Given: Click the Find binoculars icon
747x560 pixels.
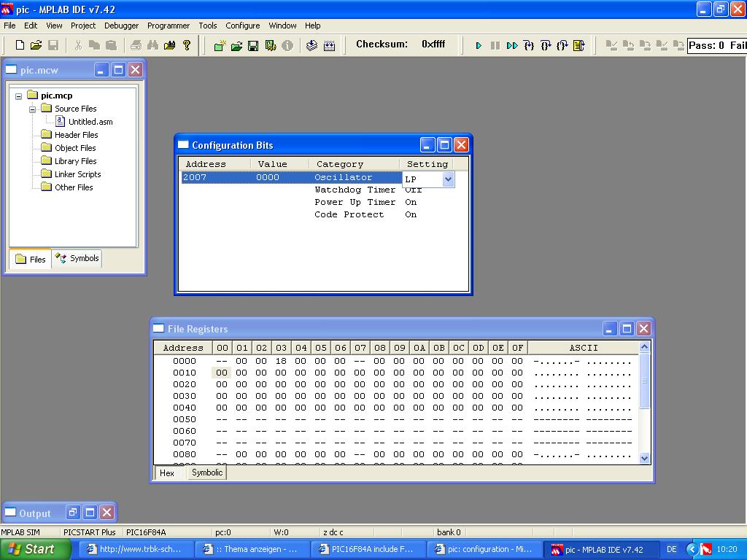Looking at the screenshot, I should 152,45.
